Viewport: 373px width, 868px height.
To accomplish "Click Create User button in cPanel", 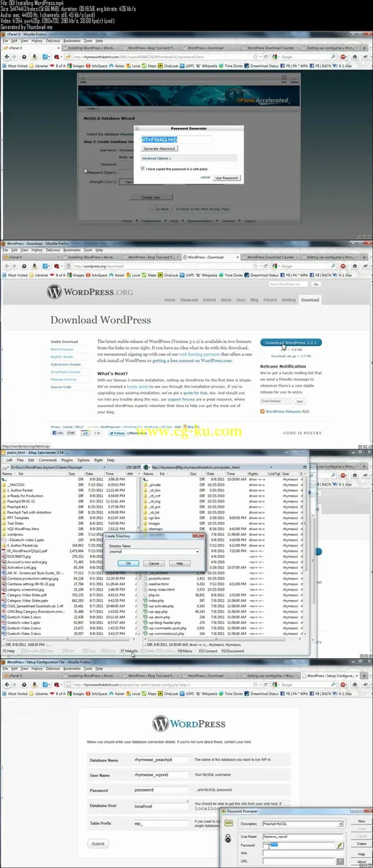I will pyautogui.click(x=151, y=197).
